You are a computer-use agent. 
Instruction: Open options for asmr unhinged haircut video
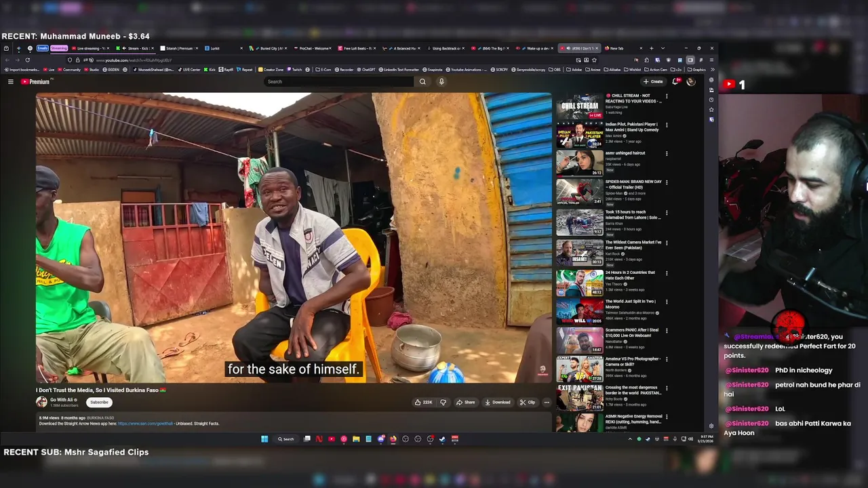coord(667,153)
